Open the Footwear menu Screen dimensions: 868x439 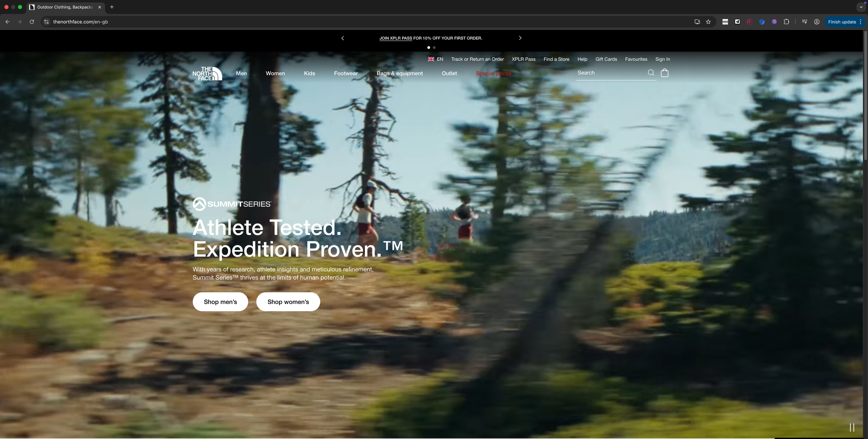click(x=346, y=73)
